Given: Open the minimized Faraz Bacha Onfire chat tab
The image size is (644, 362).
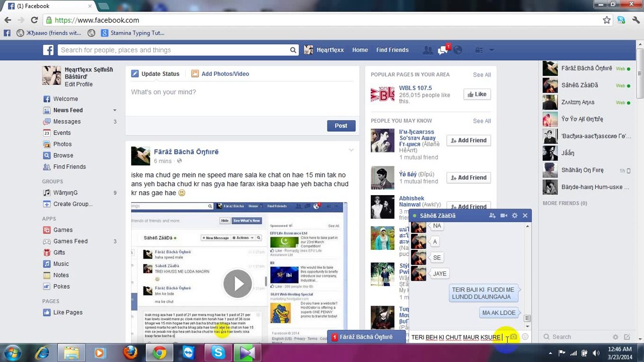Looking at the screenshot, I should 366,337.
